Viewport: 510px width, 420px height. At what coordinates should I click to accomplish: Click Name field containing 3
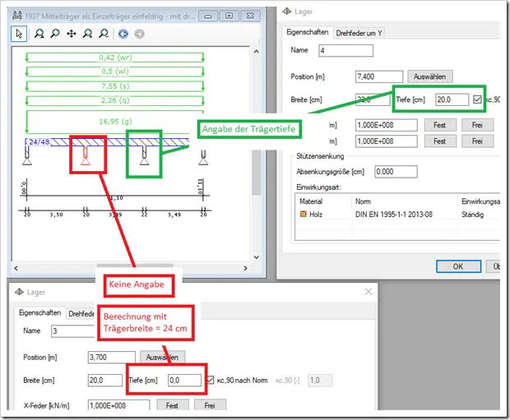coord(73,331)
